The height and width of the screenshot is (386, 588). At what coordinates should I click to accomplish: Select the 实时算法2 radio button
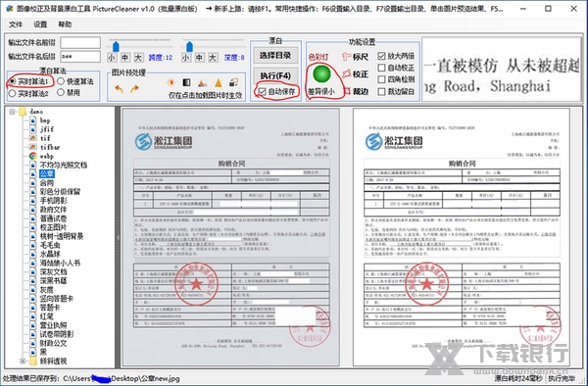(x=12, y=93)
